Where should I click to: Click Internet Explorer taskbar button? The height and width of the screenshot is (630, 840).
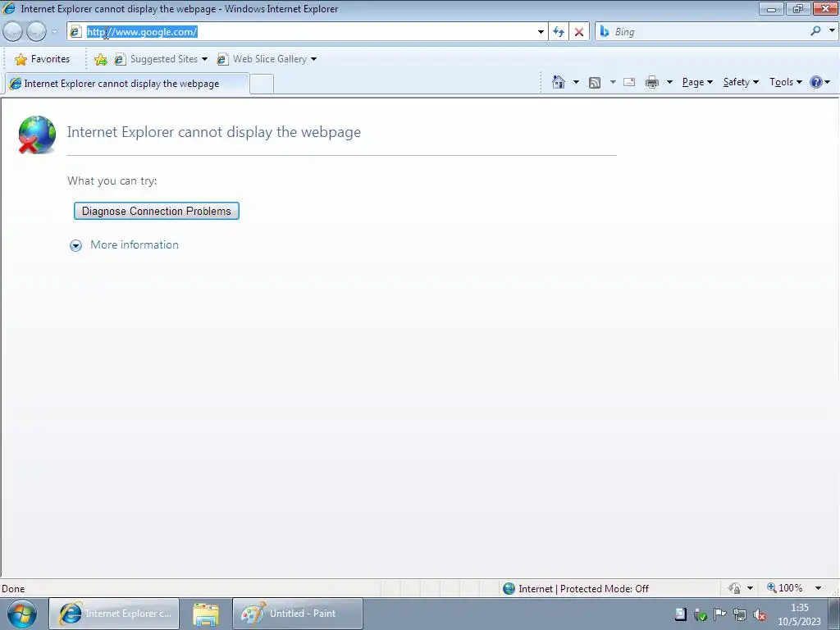[114, 614]
